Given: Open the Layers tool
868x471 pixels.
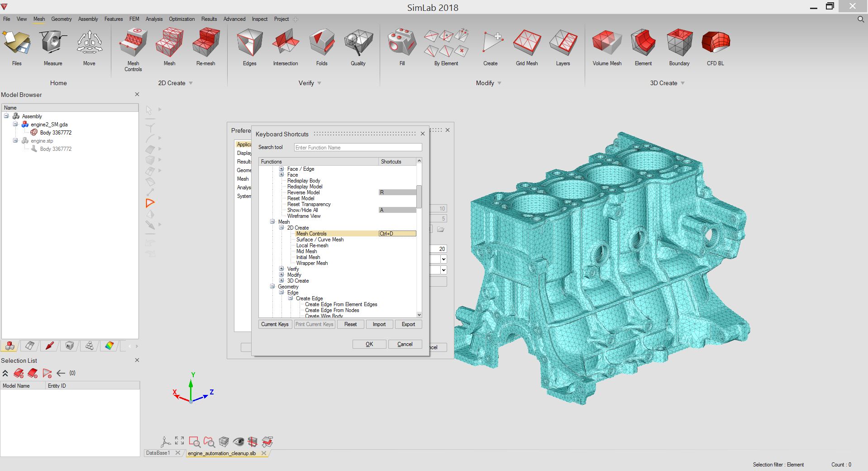Looking at the screenshot, I should (x=563, y=48).
